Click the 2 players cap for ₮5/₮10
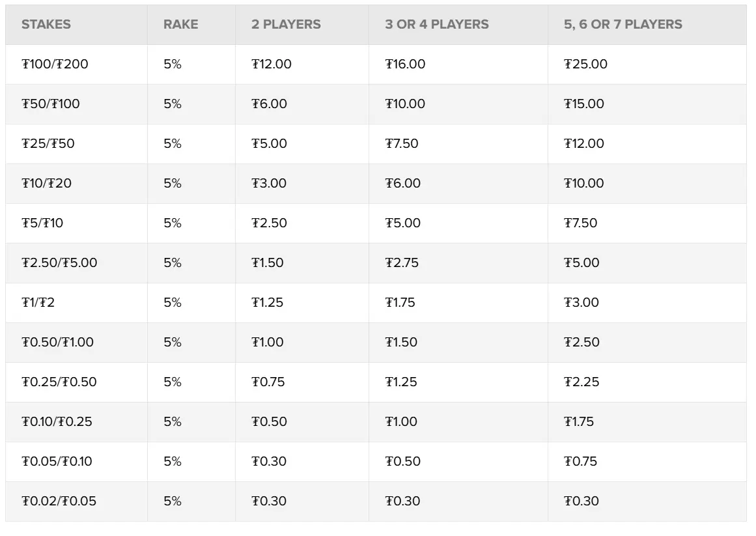This screenshot has height=536, width=756. point(270,223)
